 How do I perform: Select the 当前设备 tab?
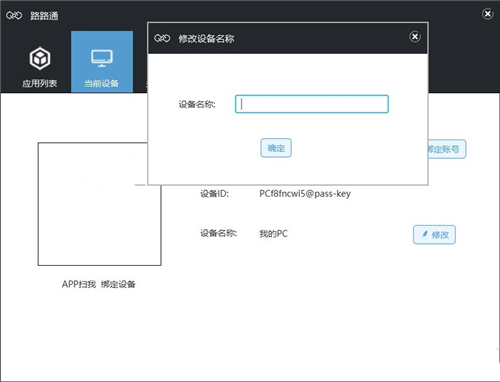[x=102, y=62]
